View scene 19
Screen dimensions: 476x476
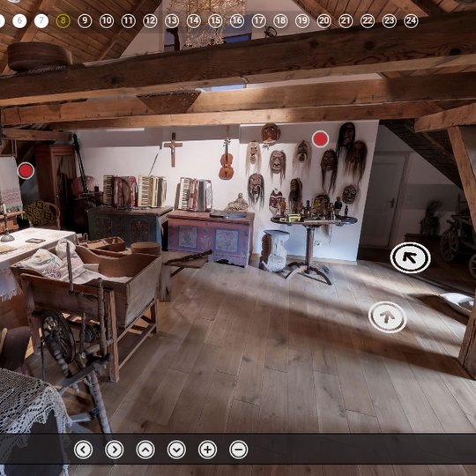(x=302, y=21)
